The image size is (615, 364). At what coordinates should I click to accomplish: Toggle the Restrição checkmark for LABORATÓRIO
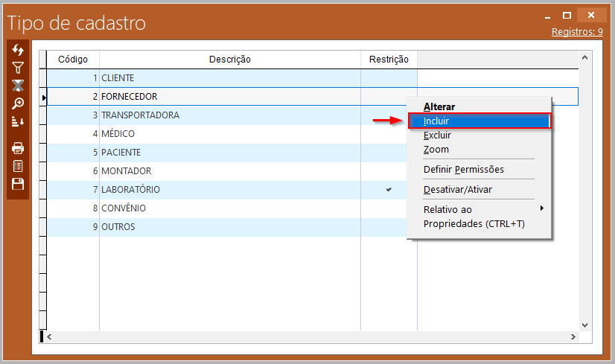(x=389, y=190)
